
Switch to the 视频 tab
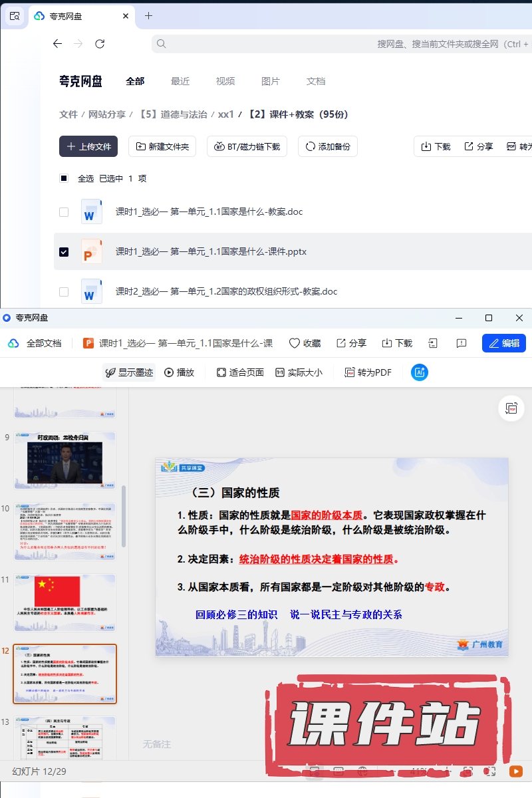(225, 81)
